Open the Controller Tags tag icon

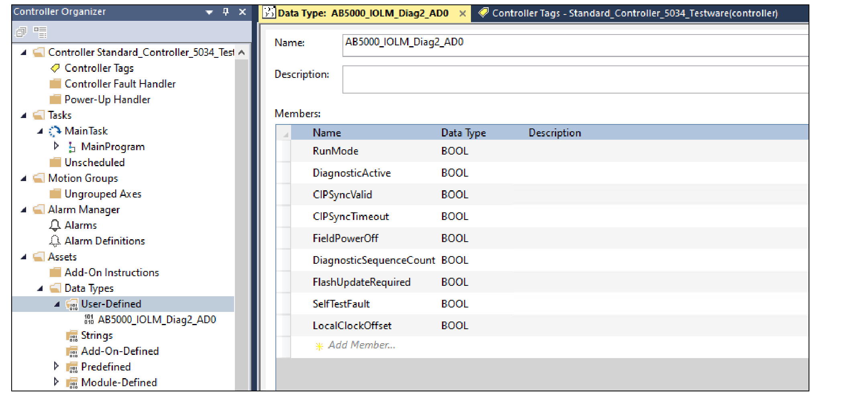click(x=55, y=68)
